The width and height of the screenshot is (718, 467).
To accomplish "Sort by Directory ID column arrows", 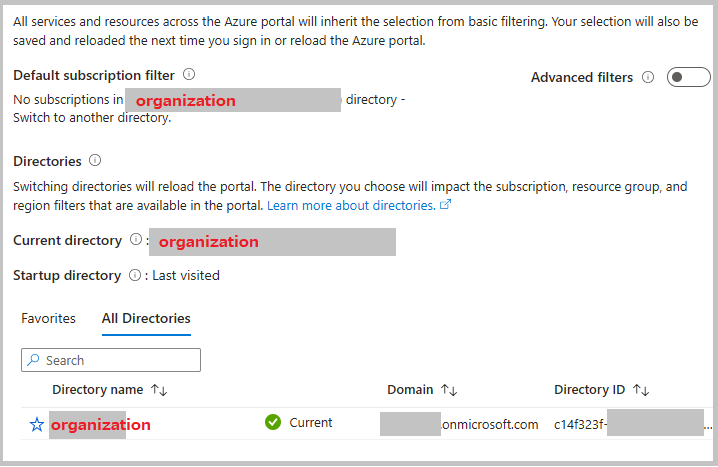I will [x=641, y=390].
